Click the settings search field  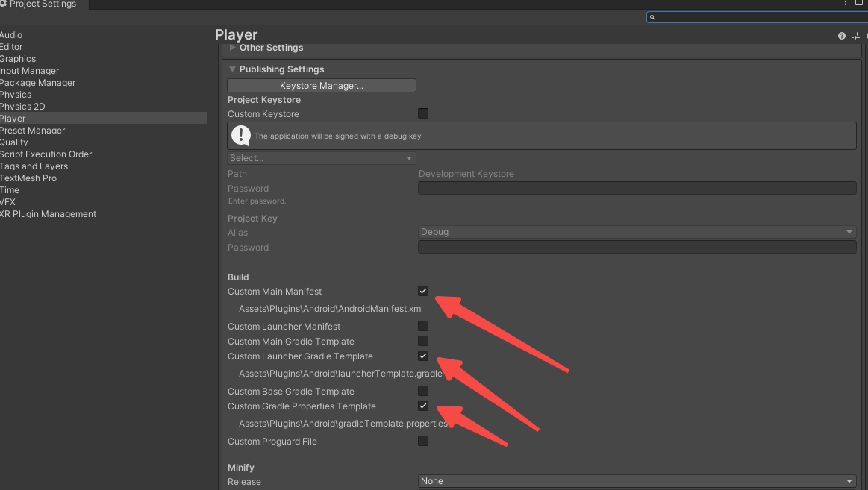(x=757, y=18)
